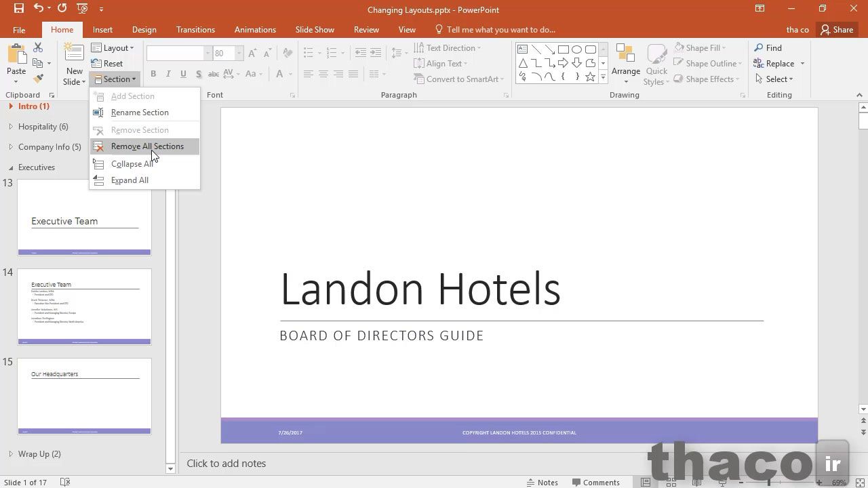Viewport: 868px width, 488px height.
Task: Open Text Direction dropdown
Action: (x=448, y=48)
